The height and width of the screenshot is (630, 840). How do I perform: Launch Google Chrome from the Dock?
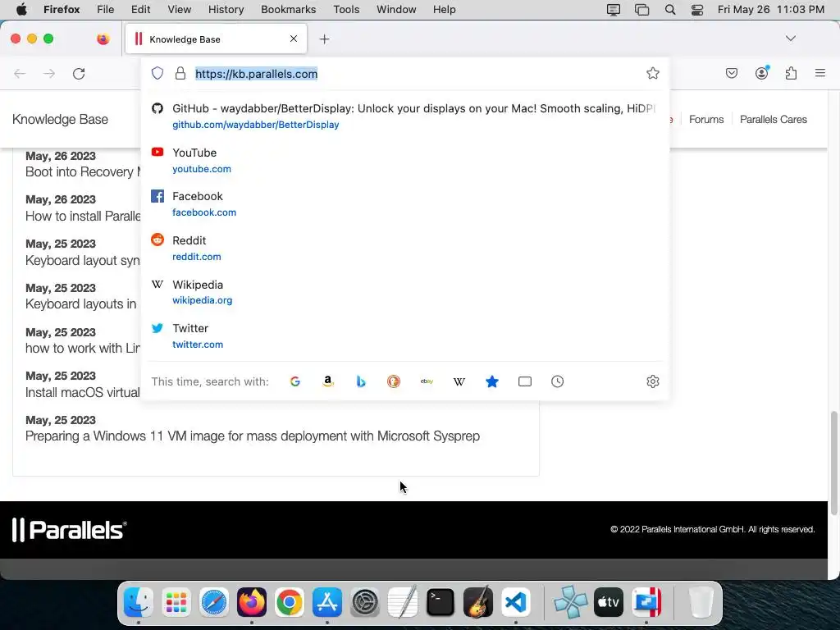pyautogui.click(x=290, y=602)
